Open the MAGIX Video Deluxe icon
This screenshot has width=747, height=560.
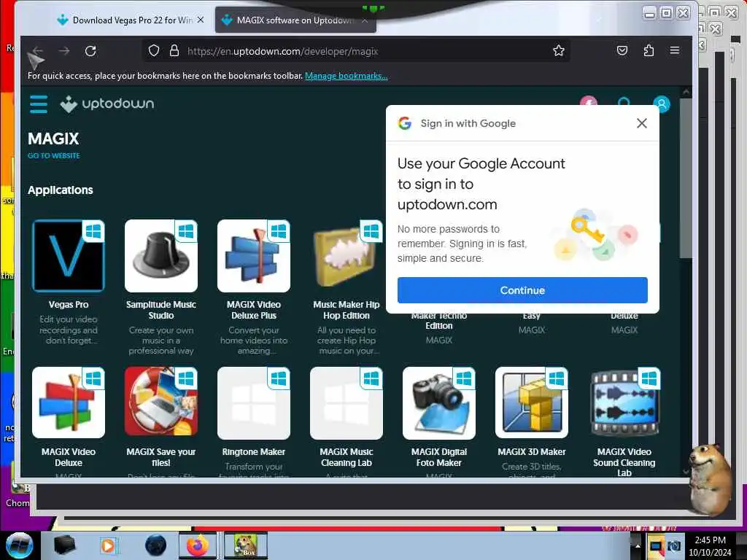[68, 402]
